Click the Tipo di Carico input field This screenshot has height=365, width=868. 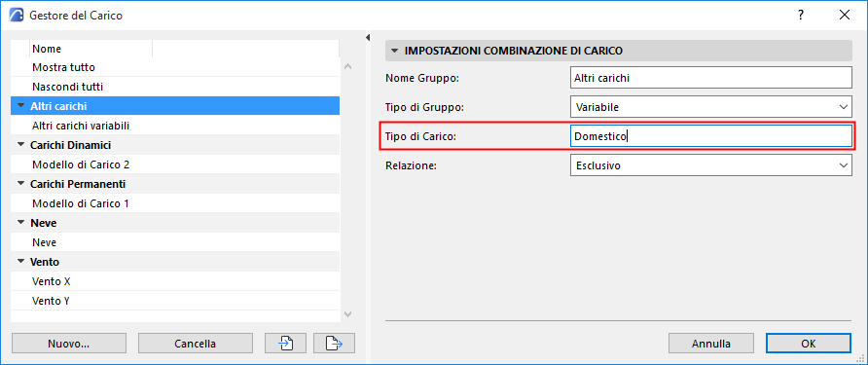tap(710, 136)
